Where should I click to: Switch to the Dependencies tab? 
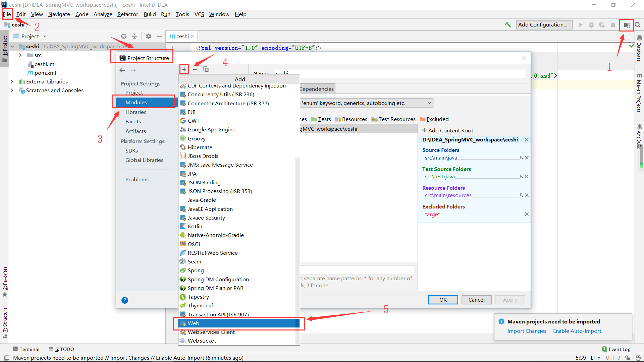tap(317, 89)
